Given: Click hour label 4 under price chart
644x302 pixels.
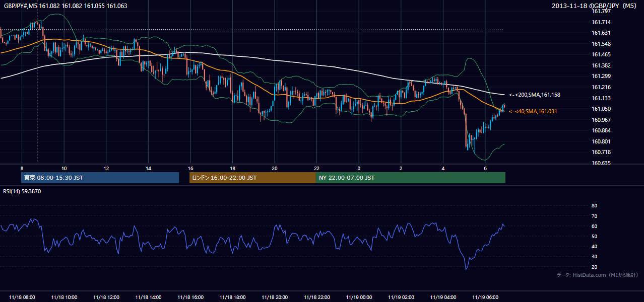Looking at the screenshot, I should (x=443, y=168).
